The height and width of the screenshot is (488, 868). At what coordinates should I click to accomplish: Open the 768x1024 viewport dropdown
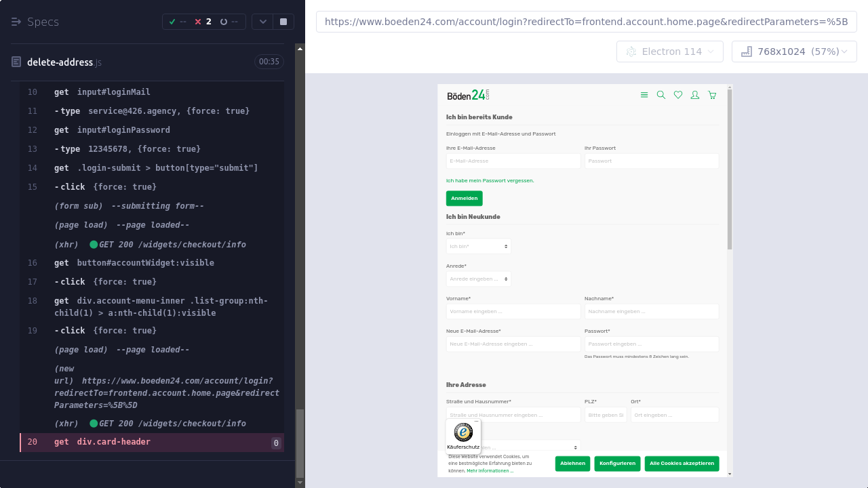(x=794, y=52)
